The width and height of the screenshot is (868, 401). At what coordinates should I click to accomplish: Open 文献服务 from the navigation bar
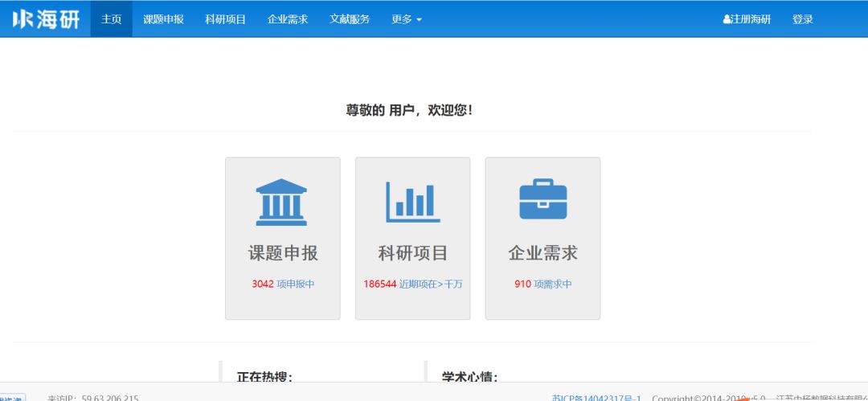350,19
